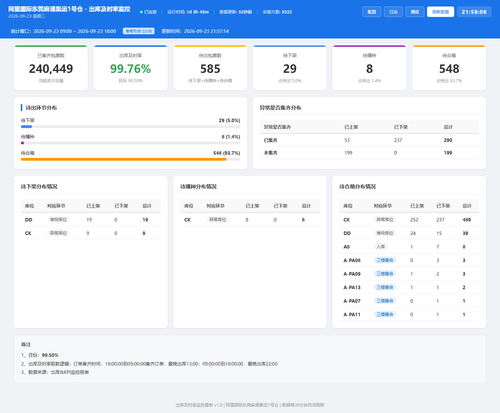The width and height of the screenshot is (500, 413).
Task: Click the A0 row label
Action: (347, 247)
